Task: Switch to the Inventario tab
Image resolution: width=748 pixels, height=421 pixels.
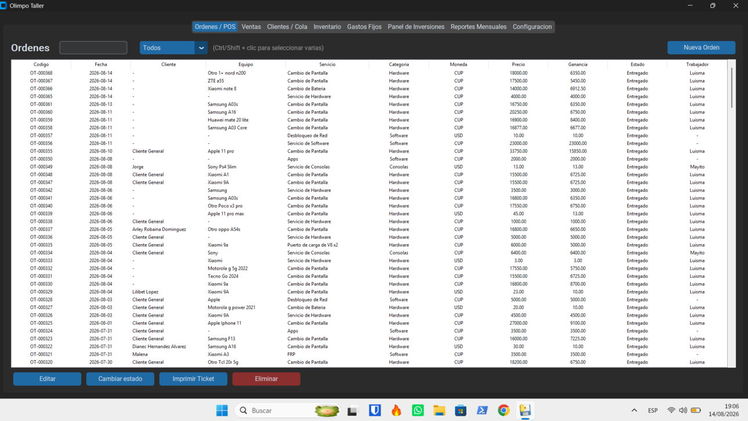Action: 327,27
